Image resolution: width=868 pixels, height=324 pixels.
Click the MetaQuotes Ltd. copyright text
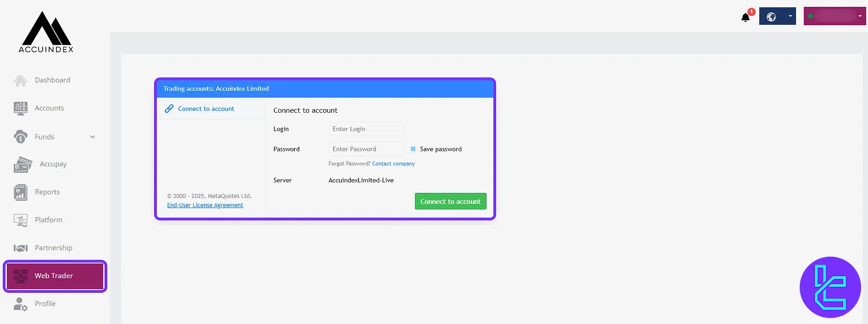click(x=209, y=196)
